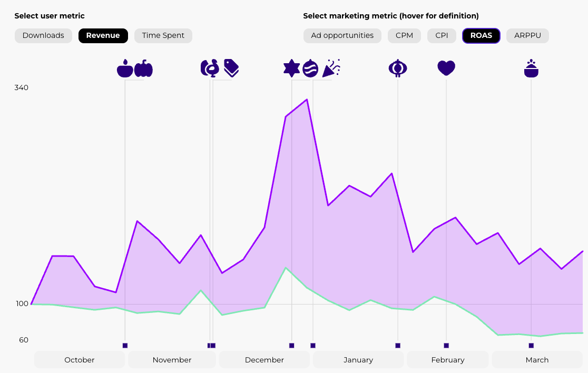Click the Black Friday price tag icon
The height and width of the screenshot is (373, 588).
coord(231,68)
